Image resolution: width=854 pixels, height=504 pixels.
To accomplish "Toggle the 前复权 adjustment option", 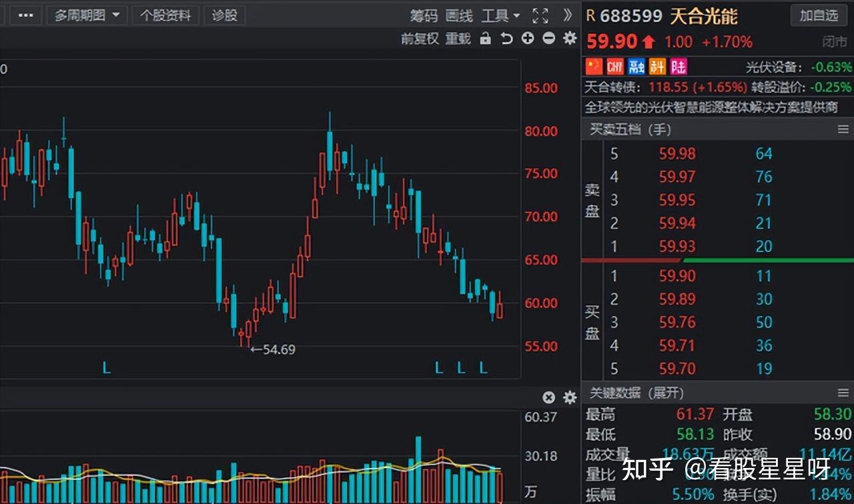I will (420, 39).
